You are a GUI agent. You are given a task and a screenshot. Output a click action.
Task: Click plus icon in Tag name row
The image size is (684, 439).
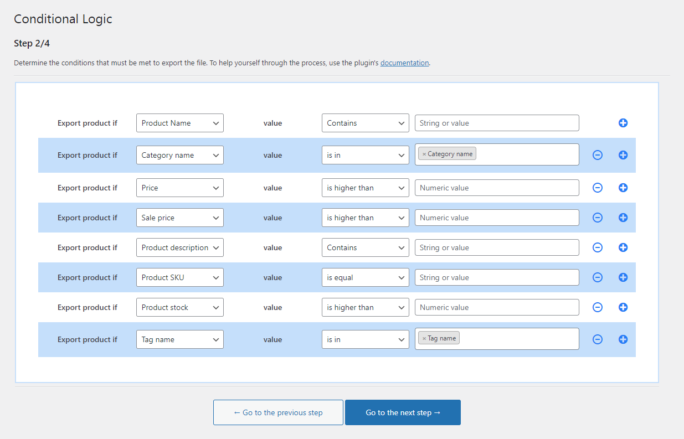tap(622, 339)
